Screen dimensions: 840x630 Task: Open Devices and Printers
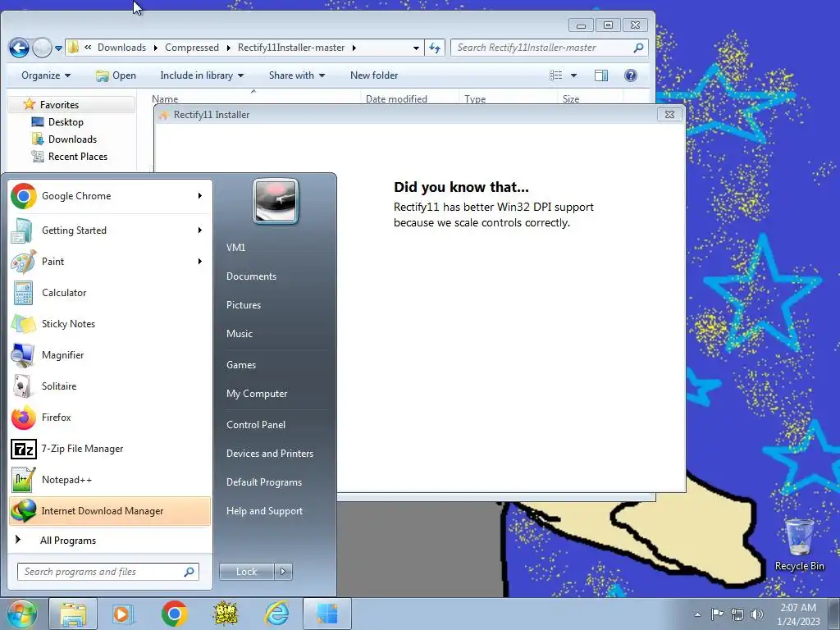coord(269,454)
